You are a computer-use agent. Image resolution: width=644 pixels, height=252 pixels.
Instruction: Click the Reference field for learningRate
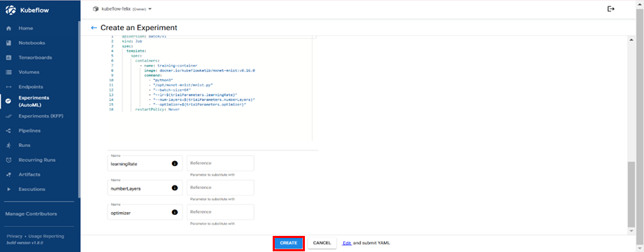[220, 163]
